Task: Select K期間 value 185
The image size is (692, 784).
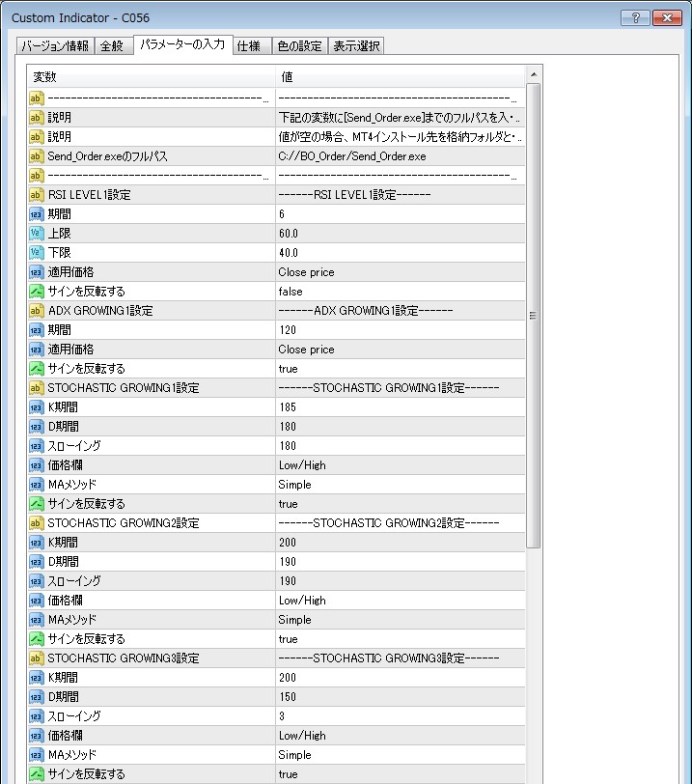Action: pyautogui.click(x=401, y=407)
